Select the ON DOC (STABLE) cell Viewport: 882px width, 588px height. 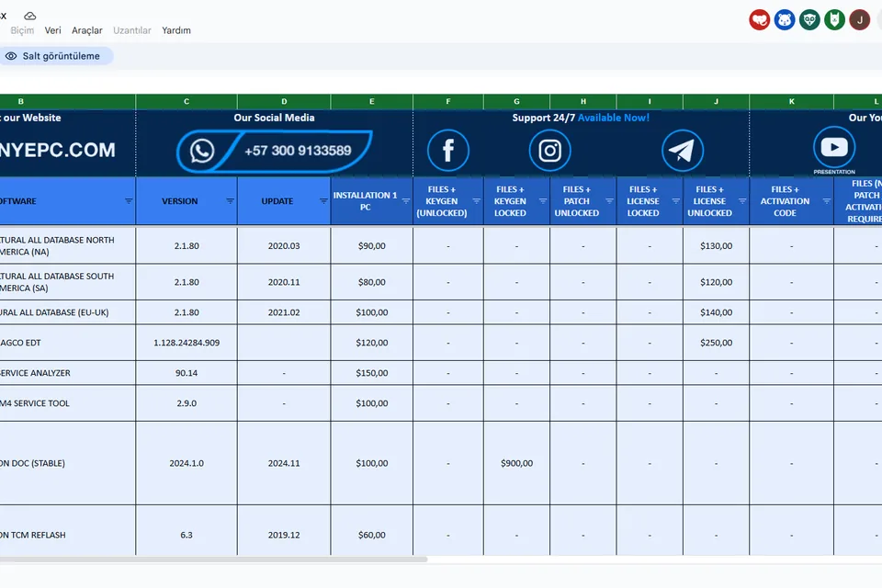[x=67, y=463]
